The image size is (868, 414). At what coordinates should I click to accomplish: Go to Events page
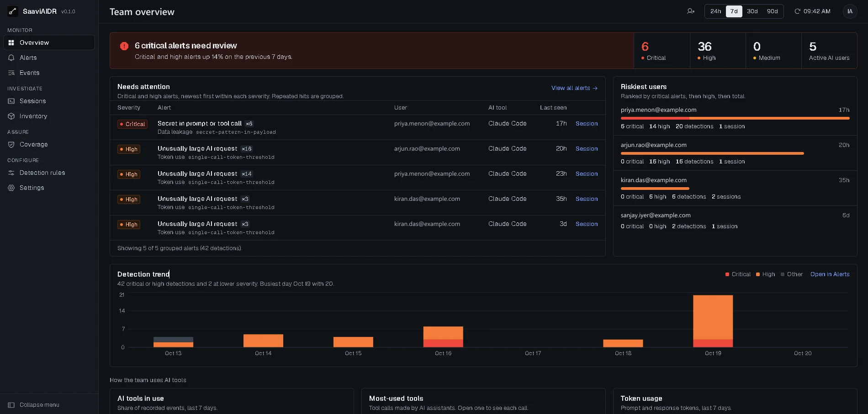(49, 73)
